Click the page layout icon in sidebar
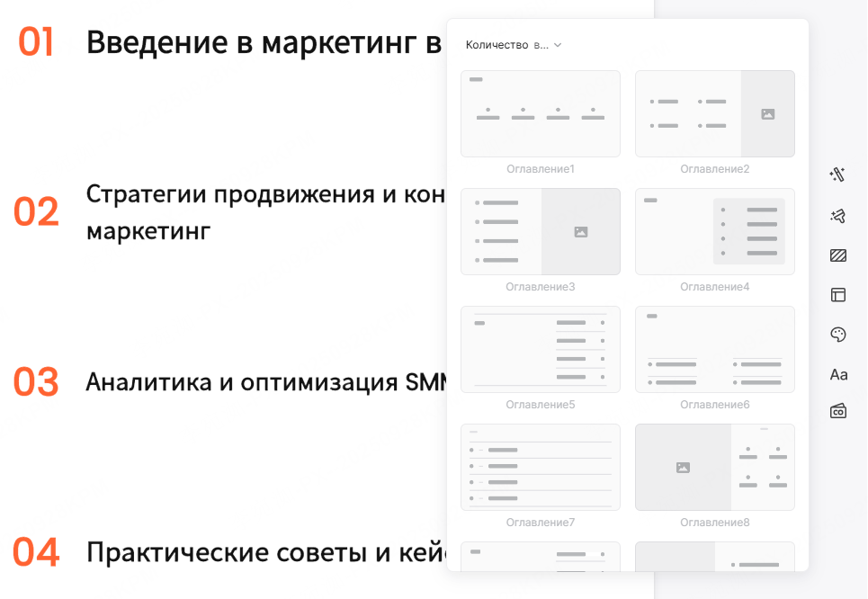868x599 pixels. tap(837, 294)
